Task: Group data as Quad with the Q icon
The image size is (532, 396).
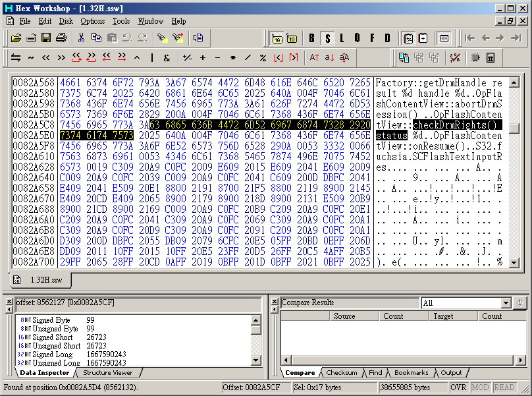Action: tap(356, 38)
